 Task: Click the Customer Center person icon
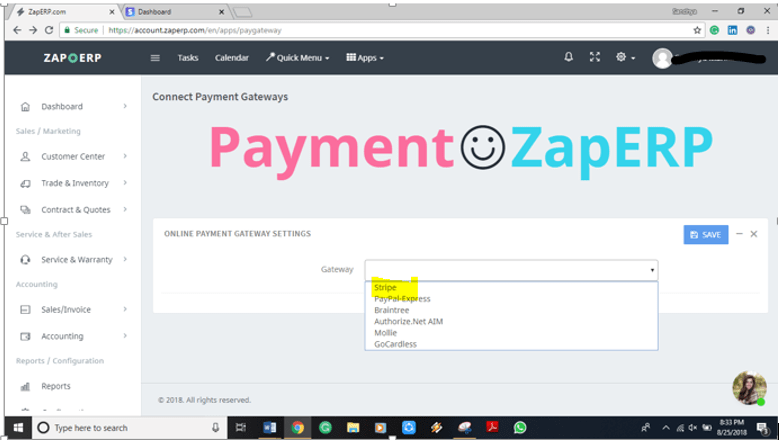pos(25,156)
